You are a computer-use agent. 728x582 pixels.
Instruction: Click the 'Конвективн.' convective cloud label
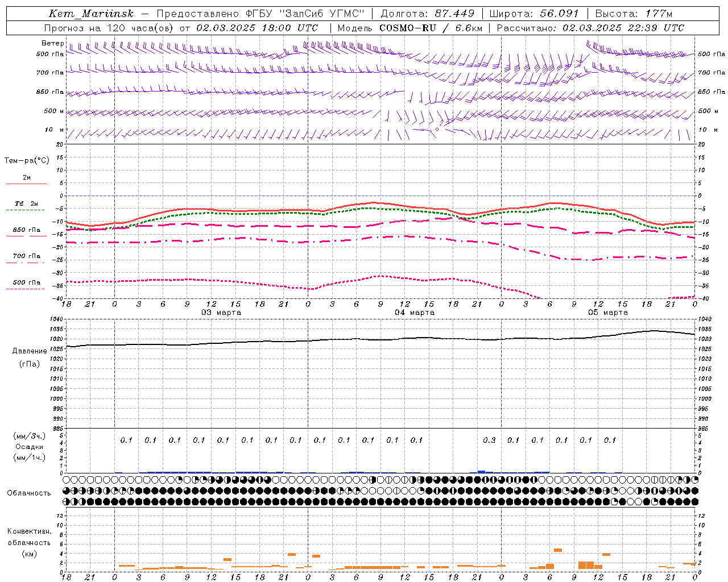[x=29, y=531]
